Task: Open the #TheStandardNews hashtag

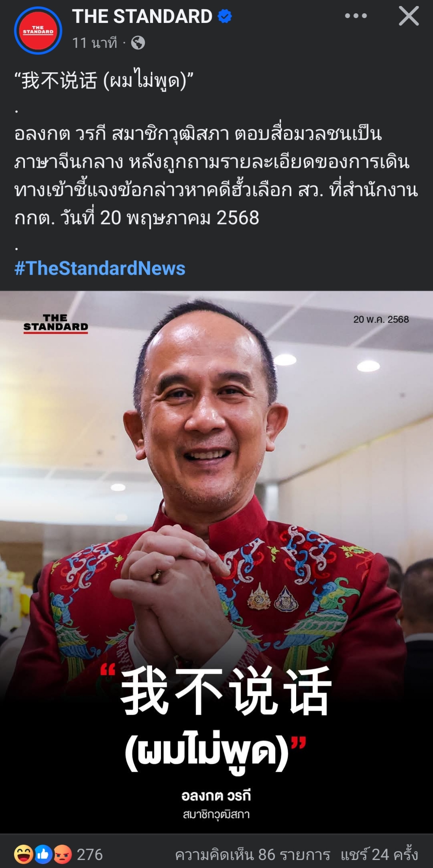Action: (100, 268)
